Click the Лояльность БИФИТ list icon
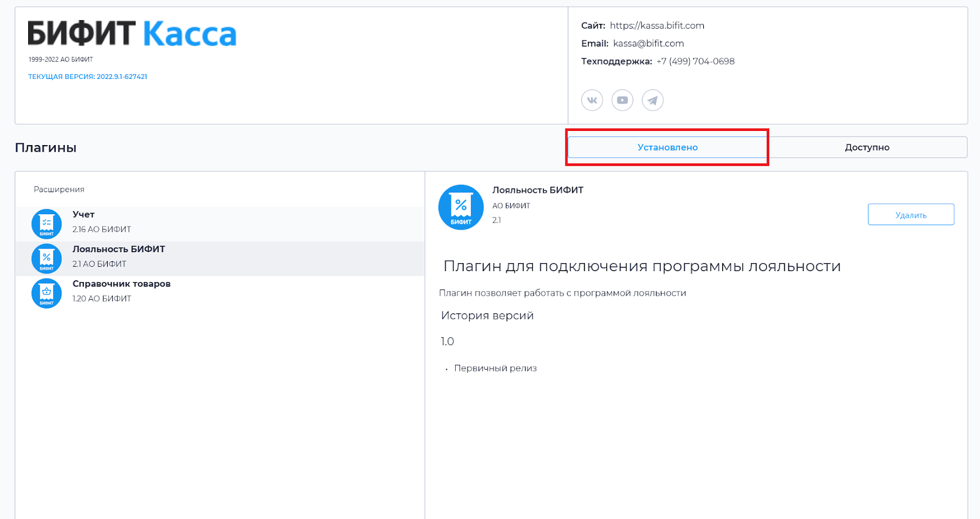The width and height of the screenshot is (980, 519). pyautogui.click(x=47, y=259)
